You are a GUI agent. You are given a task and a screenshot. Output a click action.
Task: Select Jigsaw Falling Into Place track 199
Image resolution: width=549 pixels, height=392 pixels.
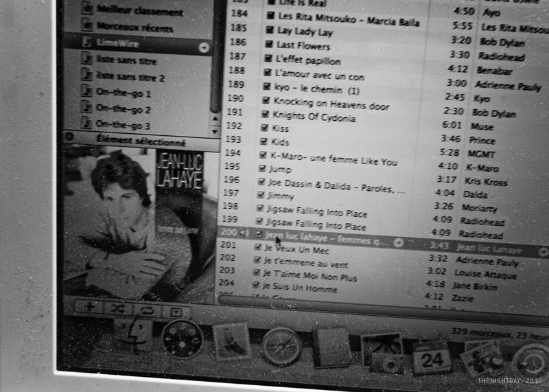coord(316,224)
